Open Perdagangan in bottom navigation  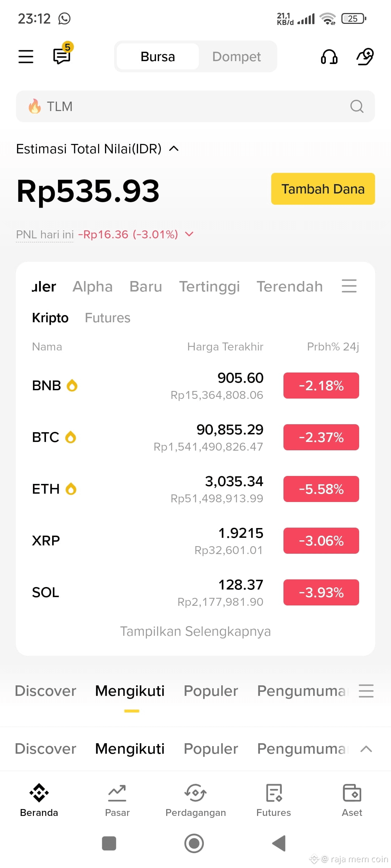pyautogui.click(x=195, y=800)
